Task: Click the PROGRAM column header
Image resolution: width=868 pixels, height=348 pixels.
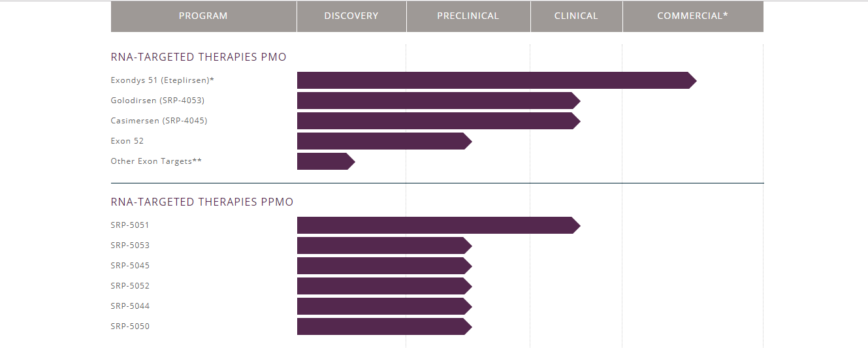Action: [204, 16]
